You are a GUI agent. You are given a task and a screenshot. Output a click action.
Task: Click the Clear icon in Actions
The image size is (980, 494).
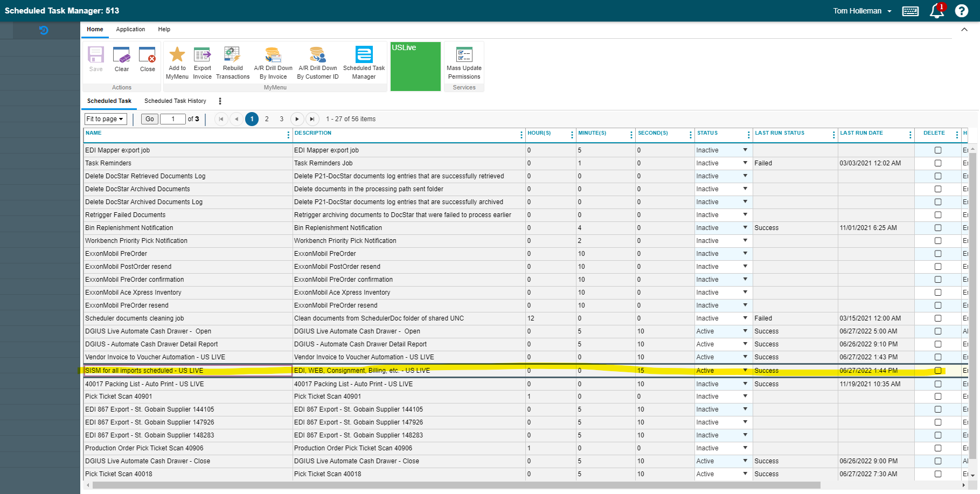click(x=121, y=55)
